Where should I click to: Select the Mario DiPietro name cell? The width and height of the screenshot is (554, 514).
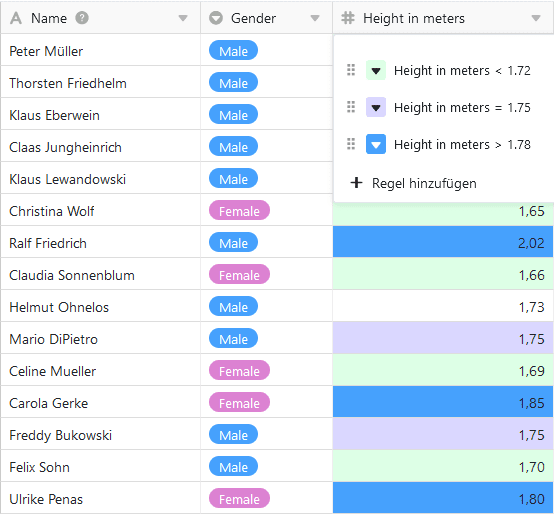tap(101, 338)
